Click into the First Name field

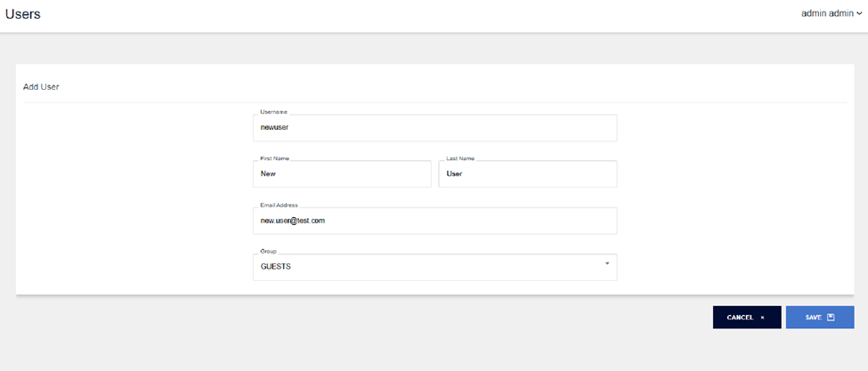pyautogui.click(x=342, y=174)
